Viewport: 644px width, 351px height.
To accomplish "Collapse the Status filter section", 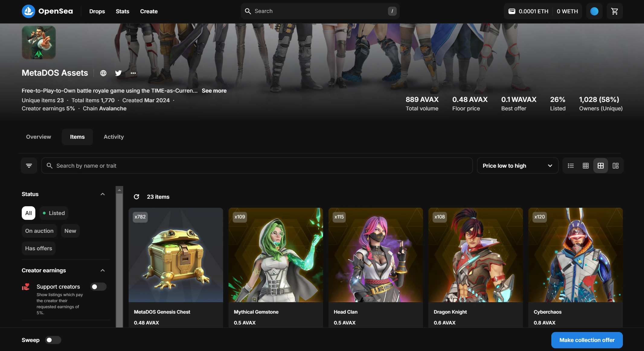I will [103, 194].
